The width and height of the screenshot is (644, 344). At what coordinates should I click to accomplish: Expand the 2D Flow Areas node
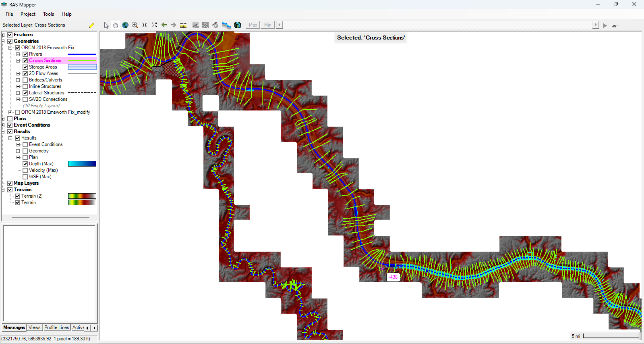pos(18,73)
